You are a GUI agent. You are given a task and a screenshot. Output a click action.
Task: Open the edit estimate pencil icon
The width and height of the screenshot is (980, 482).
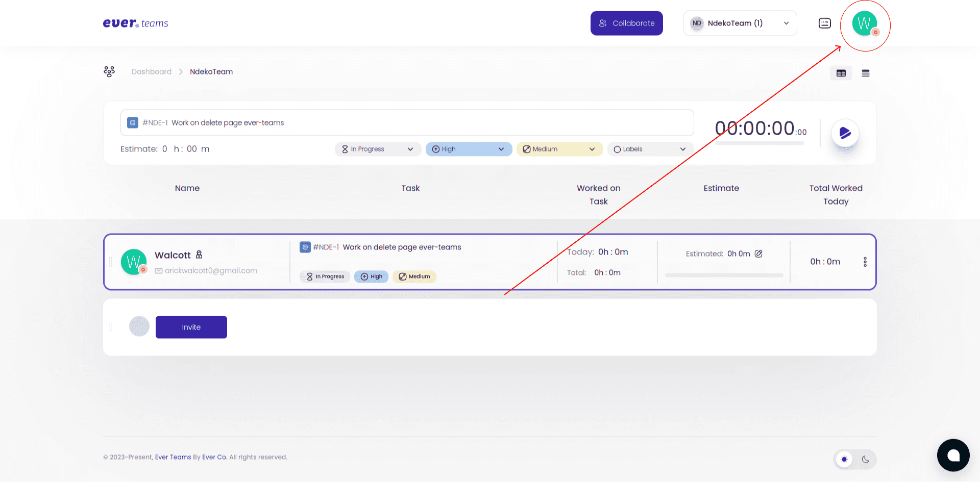pyautogui.click(x=759, y=253)
